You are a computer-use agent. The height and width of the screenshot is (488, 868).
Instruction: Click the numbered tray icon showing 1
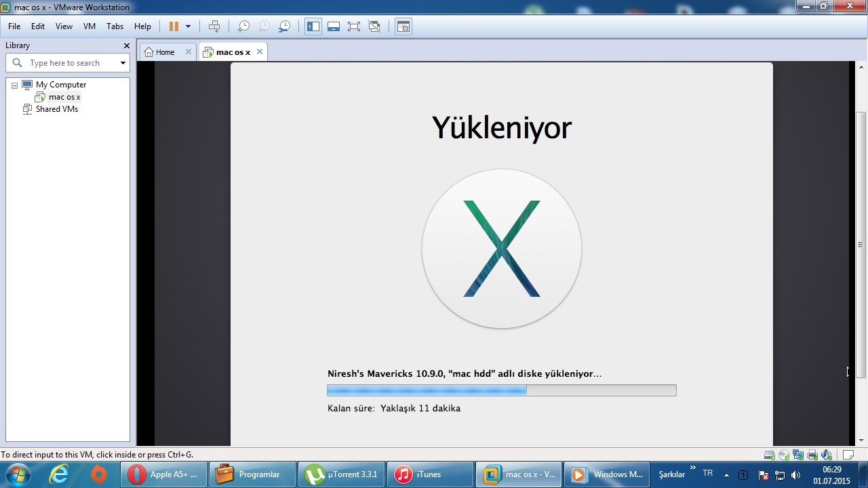(743, 475)
